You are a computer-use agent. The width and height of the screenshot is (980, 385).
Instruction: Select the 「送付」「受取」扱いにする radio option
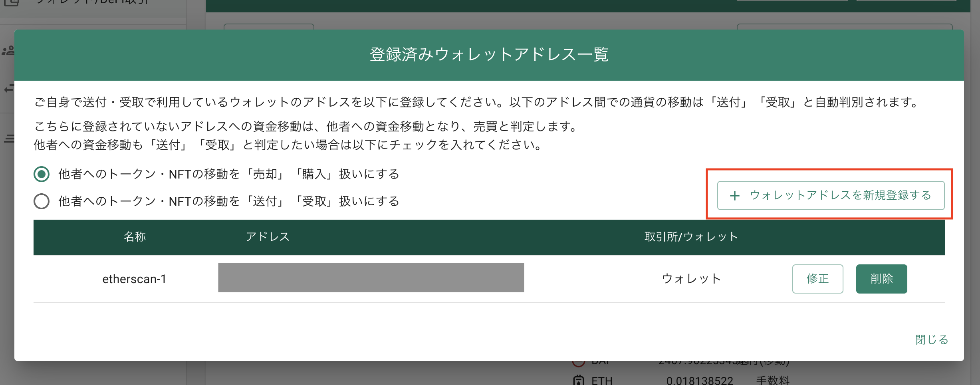42,201
